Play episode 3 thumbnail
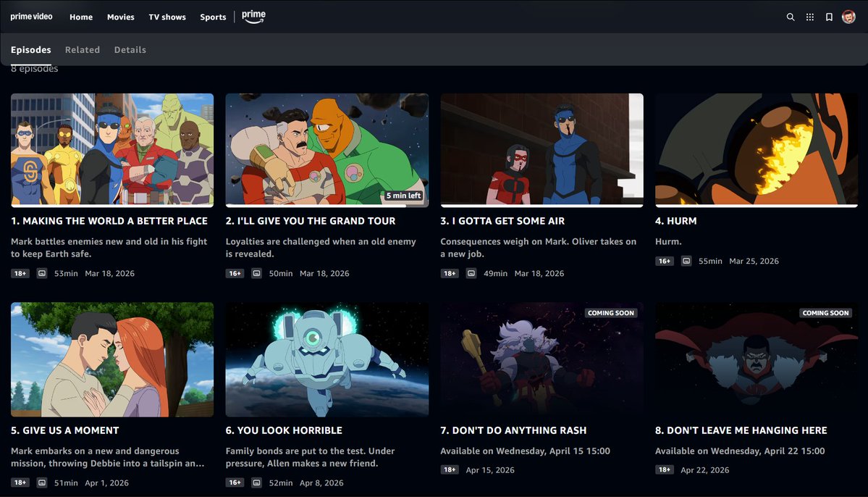This screenshot has height=497, width=868. [542, 150]
